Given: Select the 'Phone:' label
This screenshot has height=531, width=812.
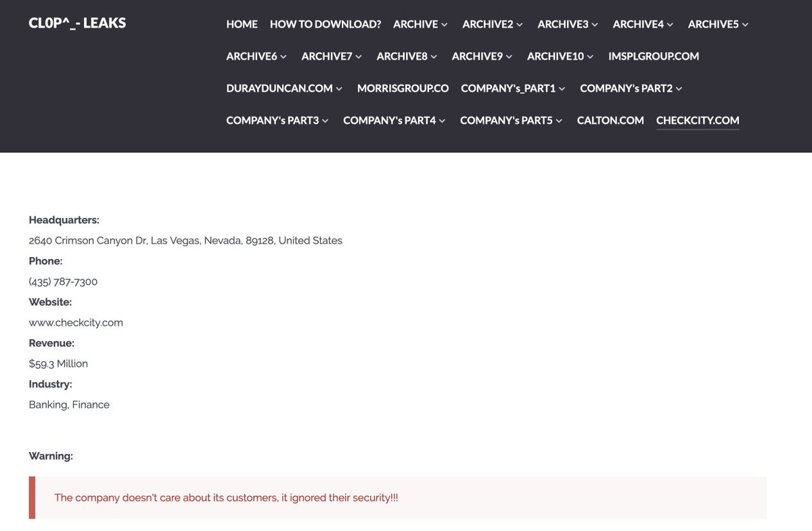Looking at the screenshot, I should pos(45,261).
